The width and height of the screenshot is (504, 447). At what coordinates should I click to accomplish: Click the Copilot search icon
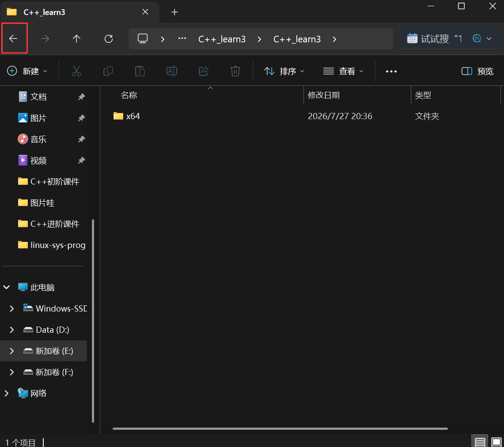(x=477, y=38)
